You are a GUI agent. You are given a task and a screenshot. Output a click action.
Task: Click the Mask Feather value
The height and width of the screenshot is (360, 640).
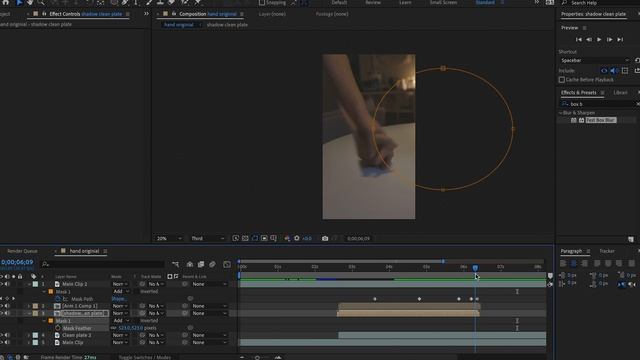(x=131, y=328)
